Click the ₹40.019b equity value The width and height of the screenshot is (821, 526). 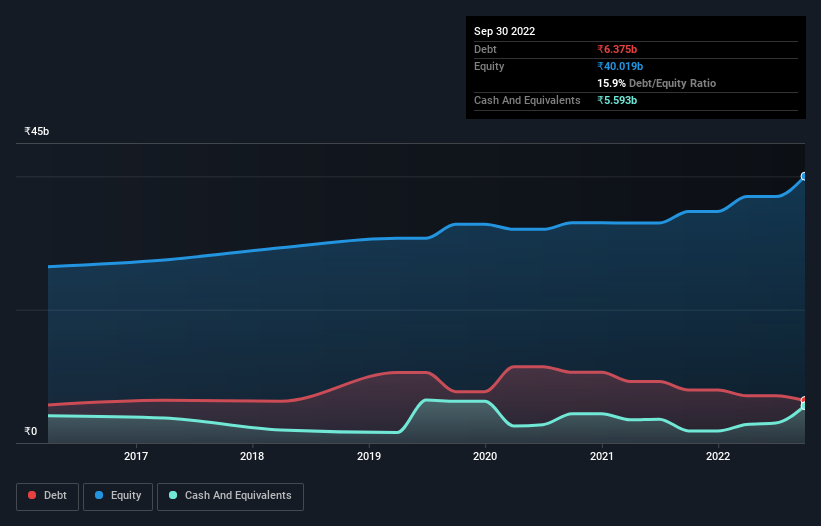[x=620, y=66]
